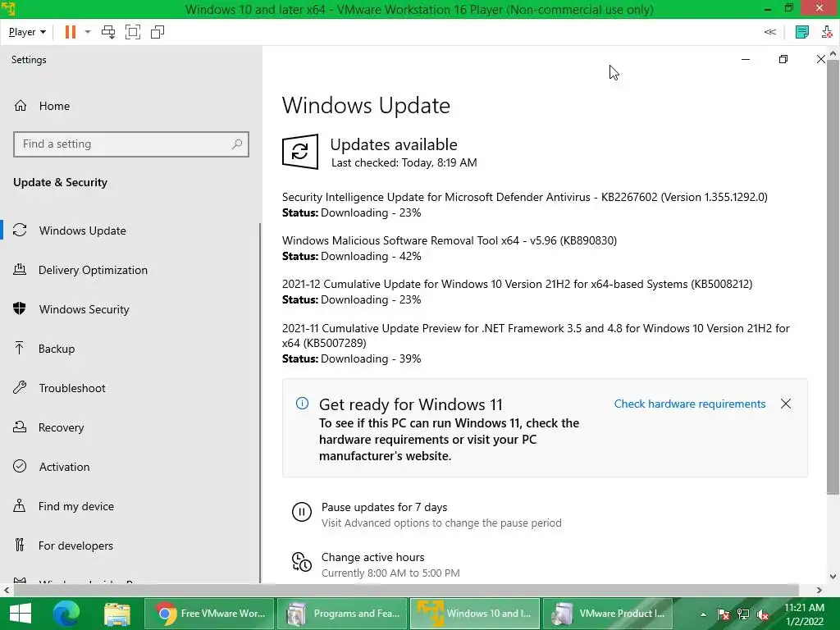This screenshot has width=840, height=630.
Task: Click Pause updates for 7 days
Action: (384, 507)
